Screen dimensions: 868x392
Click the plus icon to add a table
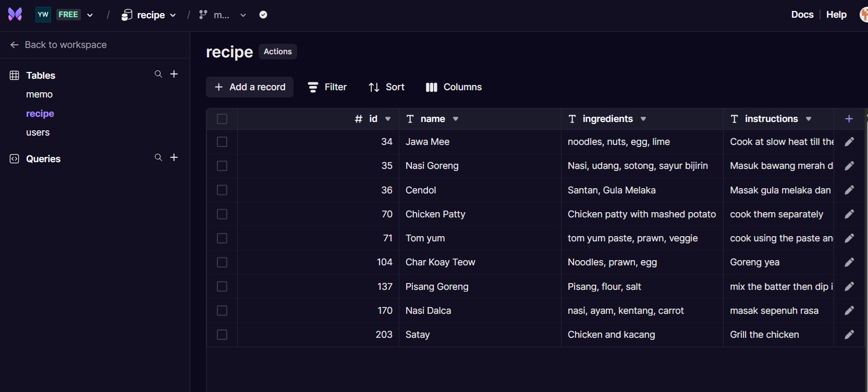click(174, 75)
